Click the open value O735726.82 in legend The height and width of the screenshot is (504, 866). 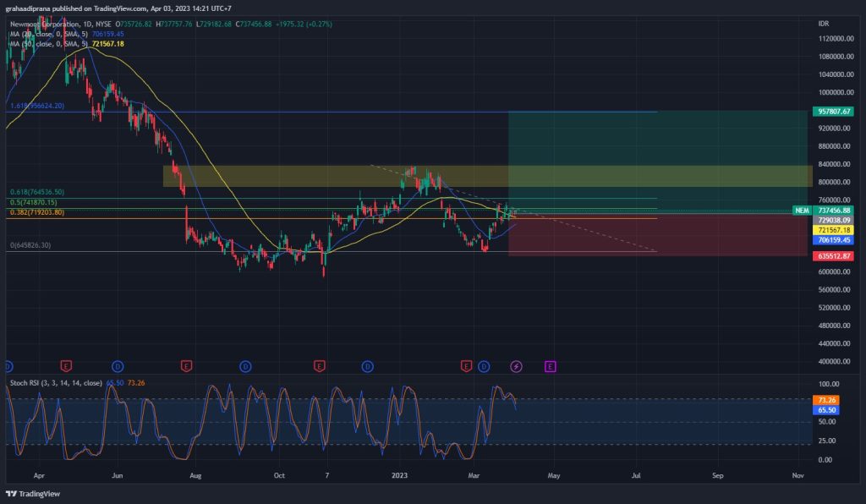[x=133, y=25]
